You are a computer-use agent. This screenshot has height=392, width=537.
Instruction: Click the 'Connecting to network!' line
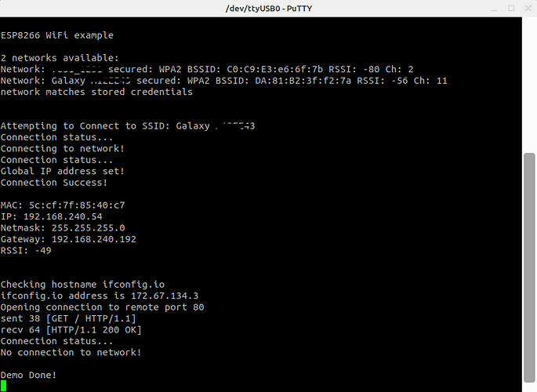coord(63,149)
